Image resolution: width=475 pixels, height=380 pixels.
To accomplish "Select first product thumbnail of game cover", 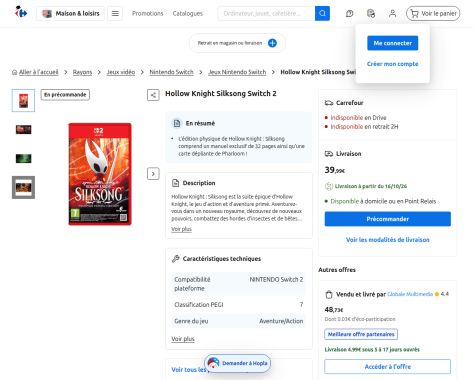I will coord(23,100).
